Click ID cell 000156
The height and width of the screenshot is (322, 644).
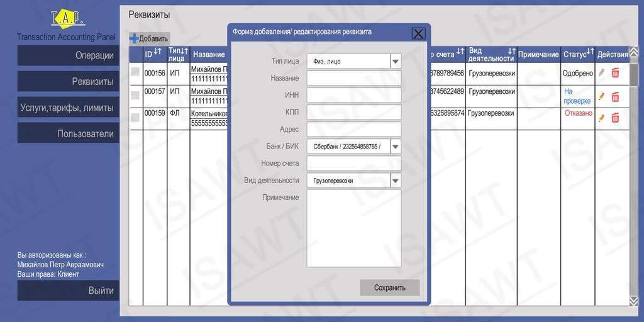(155, 74)
